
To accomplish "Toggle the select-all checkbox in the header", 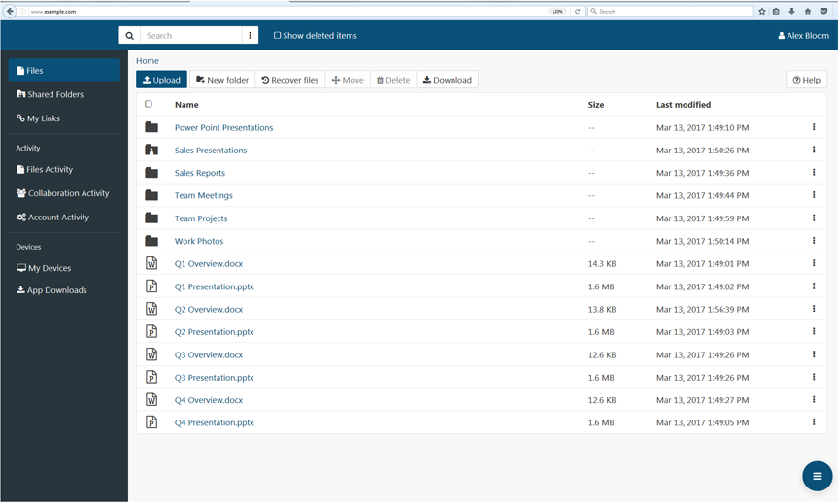I will (149, 104).
